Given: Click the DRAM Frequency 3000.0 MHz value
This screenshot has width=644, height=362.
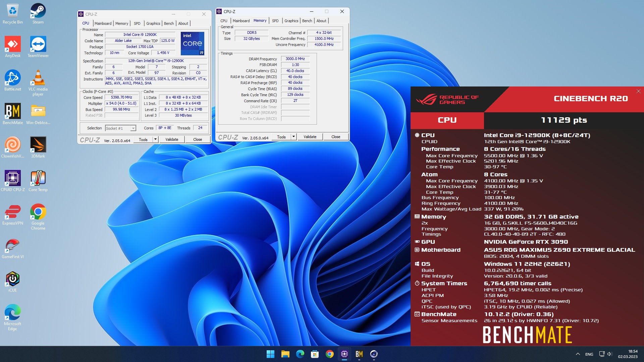Looking at the screenshot, I should [x=295, y=59].
